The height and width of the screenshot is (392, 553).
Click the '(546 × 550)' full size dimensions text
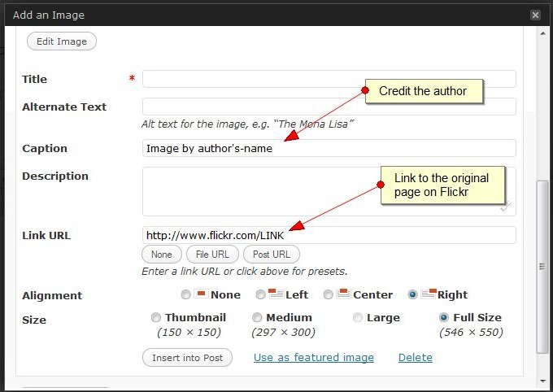471,332
